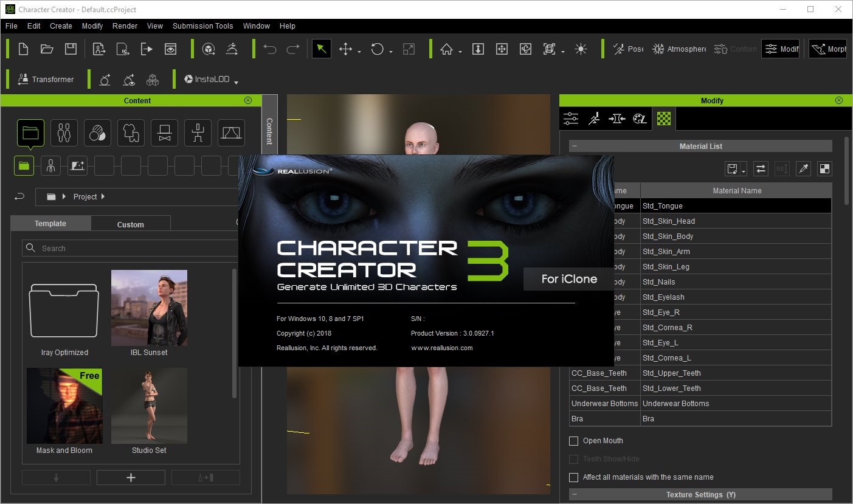Open the Render menu
The height and width of the screenshot is (504, 853).
(x=125, y=26)
